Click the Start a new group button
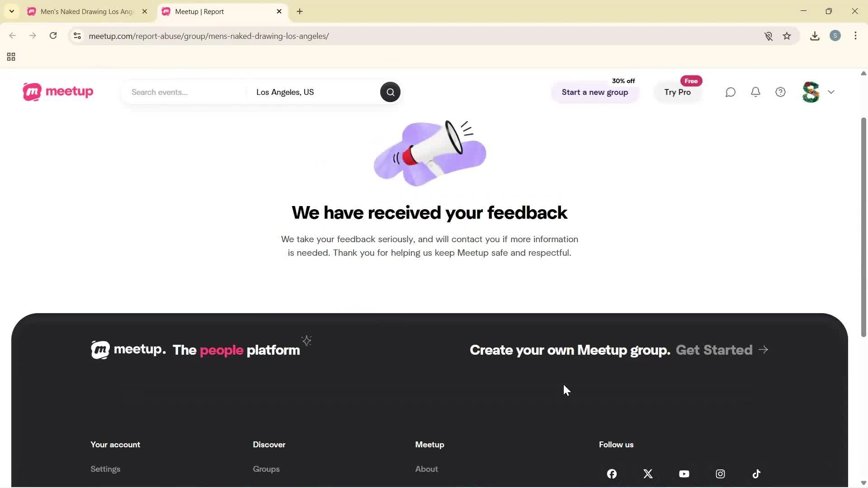This screenshot has height=488, width=868. pos(595,92)
